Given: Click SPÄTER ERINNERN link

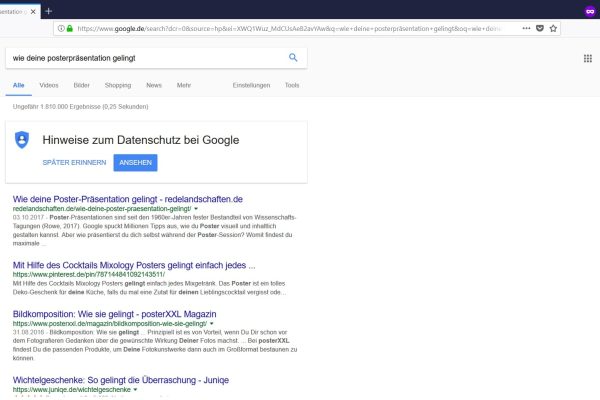Looking at the screenshot, I should [74, 163].
